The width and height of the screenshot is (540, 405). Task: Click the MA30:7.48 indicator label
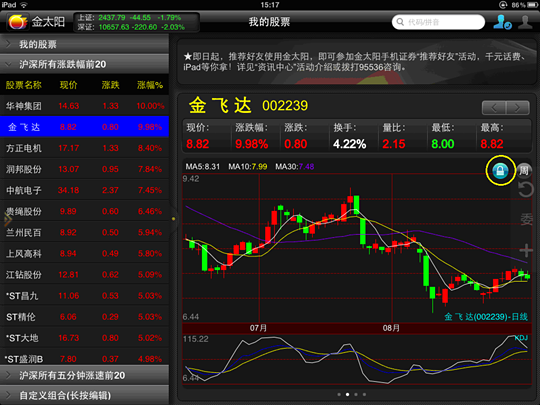click(294, 167)
